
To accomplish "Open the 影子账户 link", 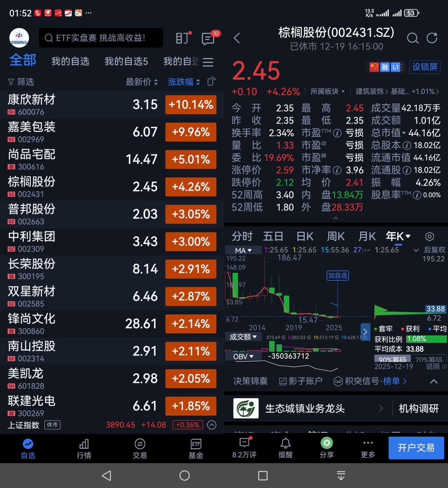I will pyautogui.click(x=301, y=381).
